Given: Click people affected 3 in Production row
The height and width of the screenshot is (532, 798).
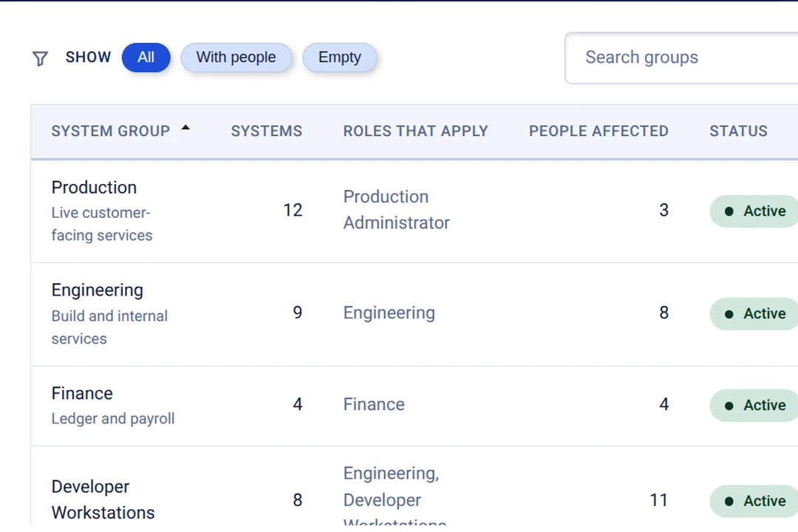Looking at the screenshot, I should tap(664, 211).
